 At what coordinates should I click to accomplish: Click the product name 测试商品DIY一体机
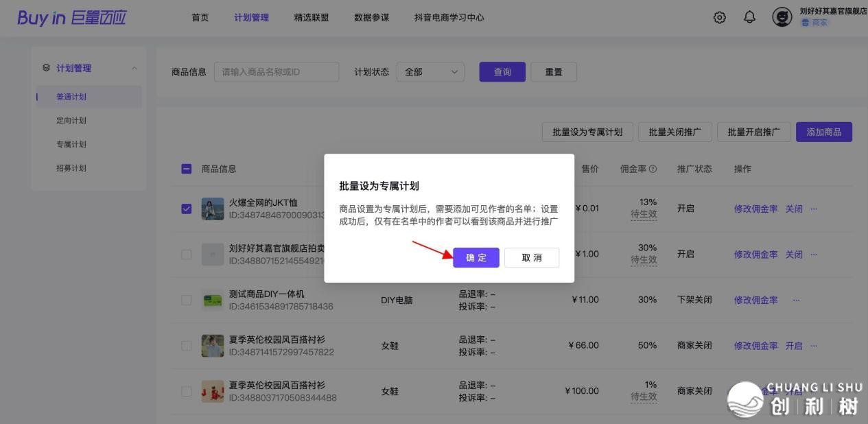[x=266, y=294]
